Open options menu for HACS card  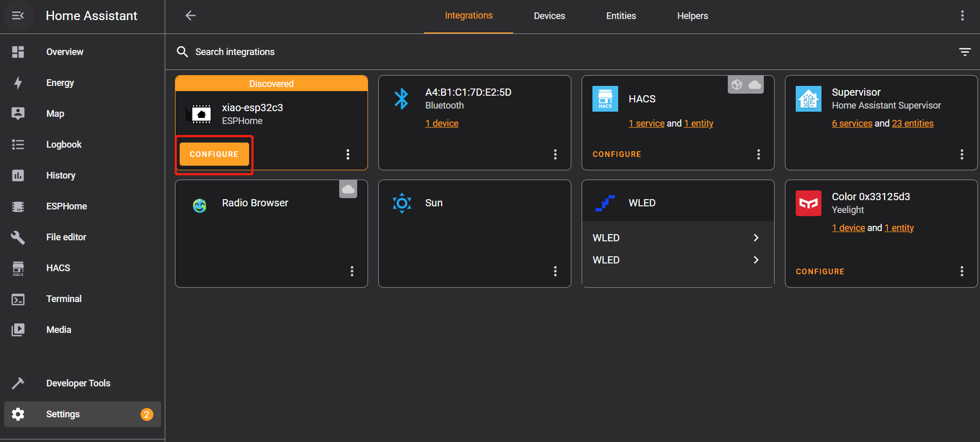pyautogui.click(x=758, y=154)
